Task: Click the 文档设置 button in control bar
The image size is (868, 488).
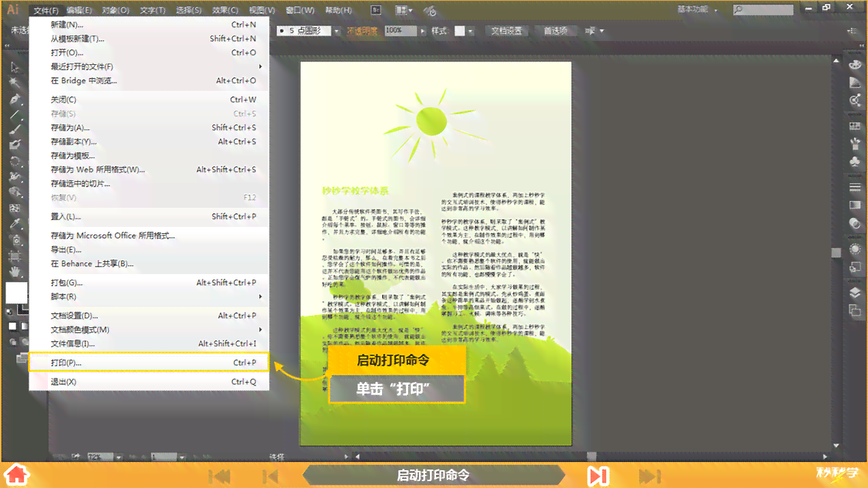Action: pos(506,31)
